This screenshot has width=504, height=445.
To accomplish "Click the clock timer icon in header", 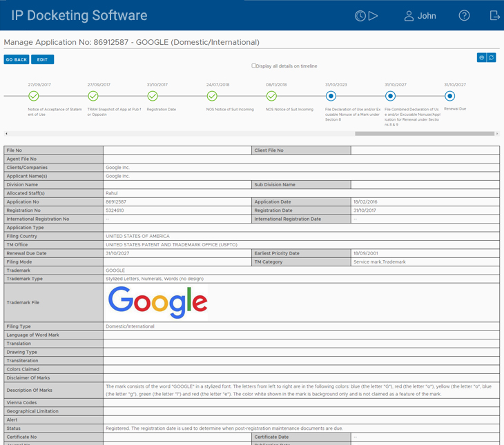I will click(360, 16).
